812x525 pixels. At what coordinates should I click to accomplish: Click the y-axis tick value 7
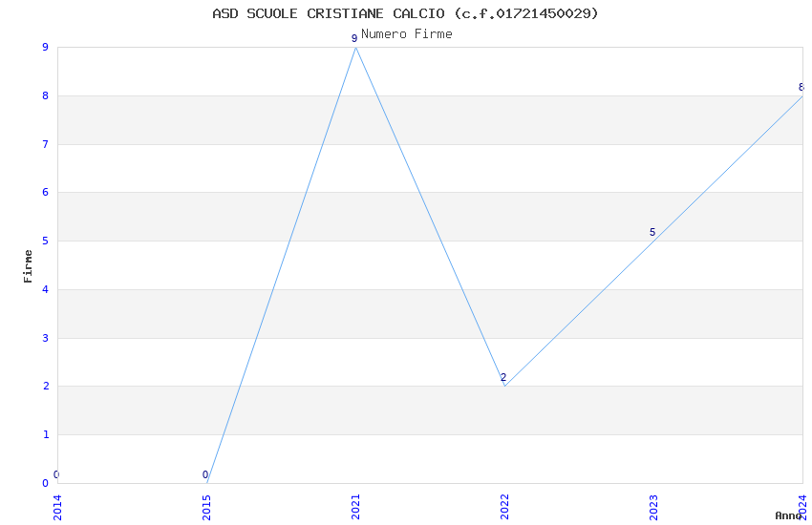coord(46,144)
